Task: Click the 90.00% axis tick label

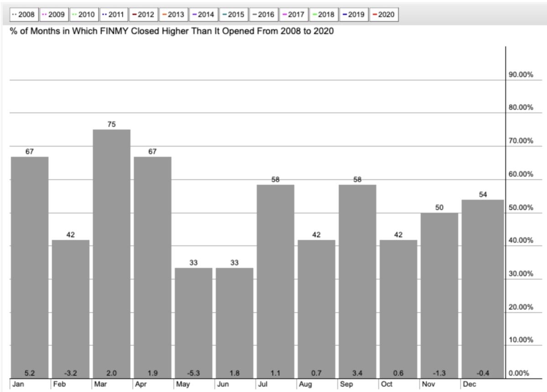Action: coord(520,75)
